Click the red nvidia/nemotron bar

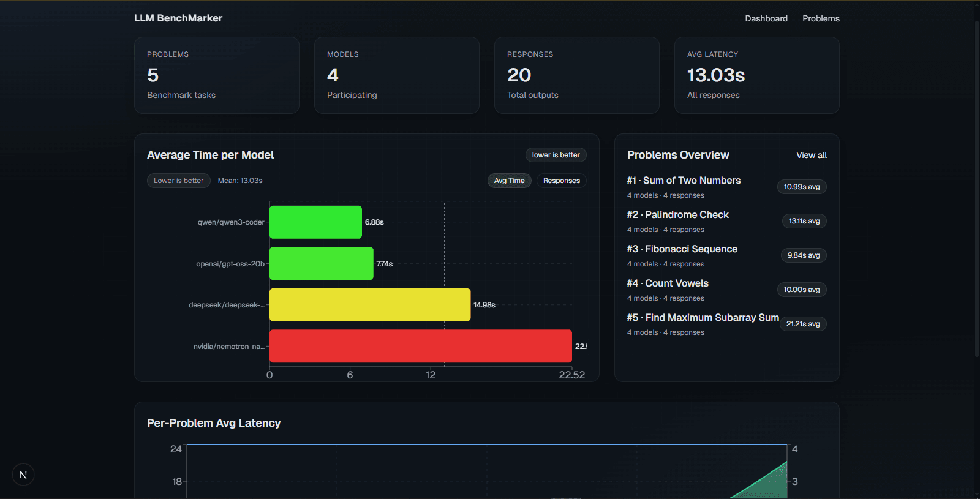[x=421, y=346]
